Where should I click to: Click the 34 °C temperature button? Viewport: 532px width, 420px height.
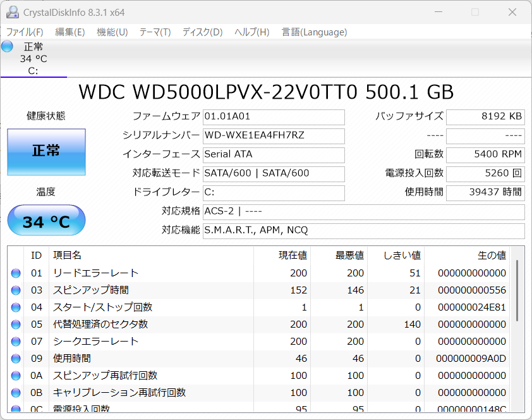click(46, 221)
